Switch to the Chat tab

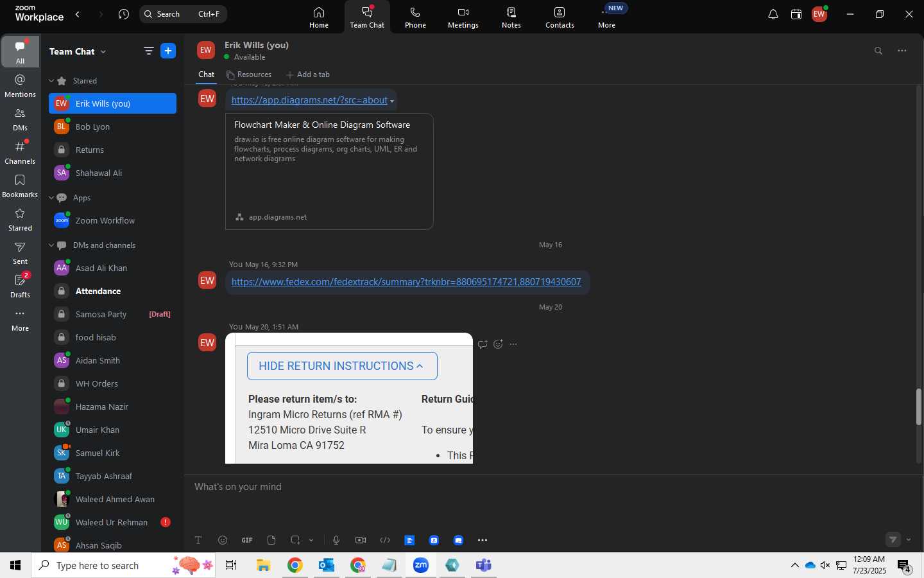[206, 74]
